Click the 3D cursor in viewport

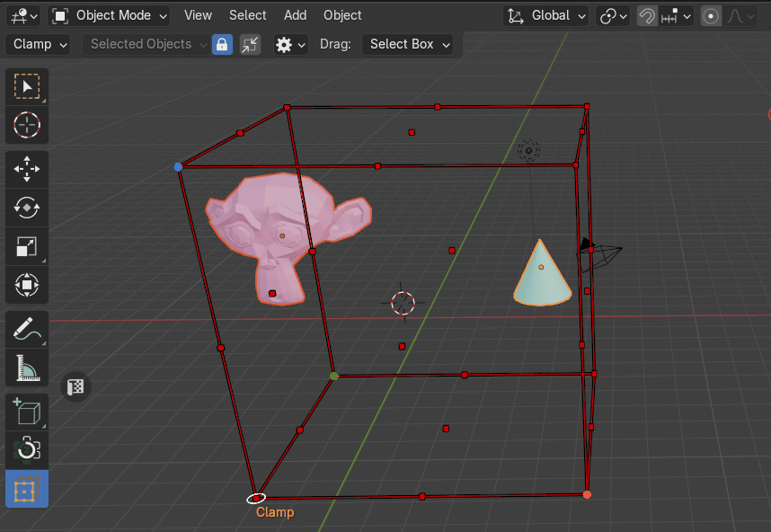403,303
